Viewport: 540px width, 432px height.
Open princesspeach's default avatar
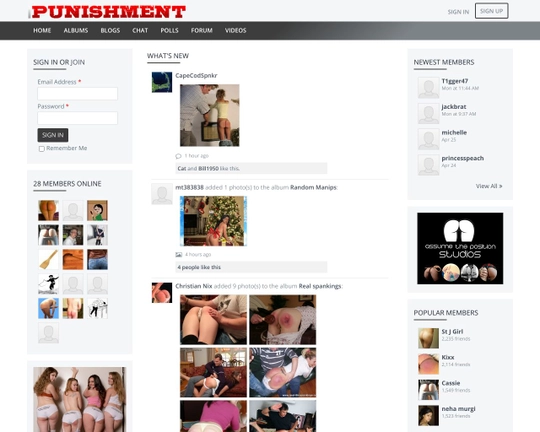tap(428, 165)
